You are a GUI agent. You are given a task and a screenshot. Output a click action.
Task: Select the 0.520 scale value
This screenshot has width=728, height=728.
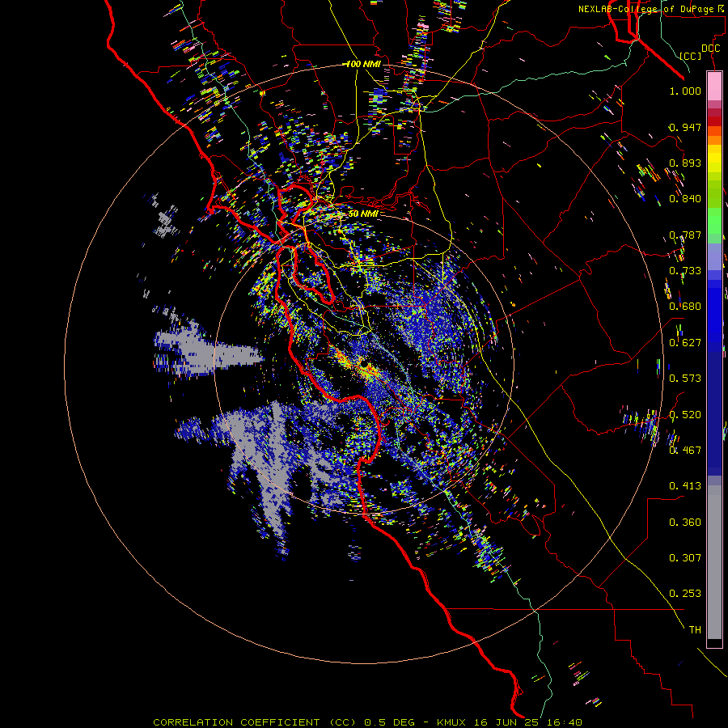(685, 415)
